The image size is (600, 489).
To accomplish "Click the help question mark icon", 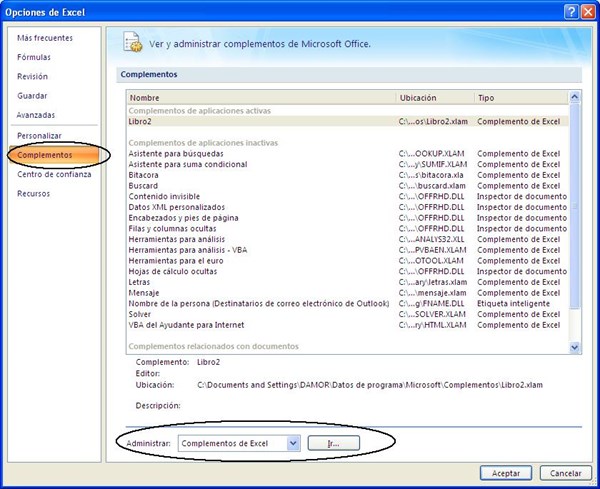I will point(571,12).
